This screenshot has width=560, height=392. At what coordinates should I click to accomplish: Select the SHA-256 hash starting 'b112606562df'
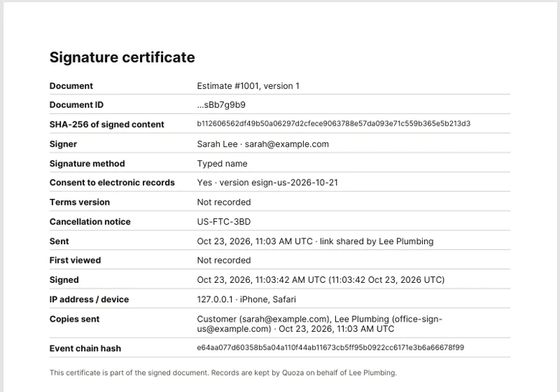click(334, 123)
